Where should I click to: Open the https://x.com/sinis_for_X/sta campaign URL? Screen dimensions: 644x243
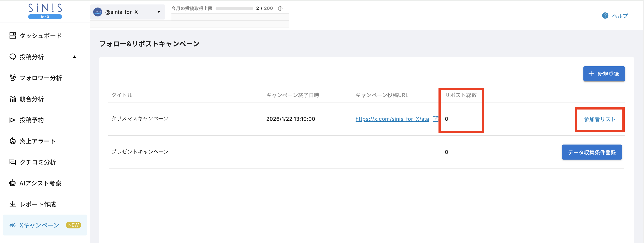[392, 119]
